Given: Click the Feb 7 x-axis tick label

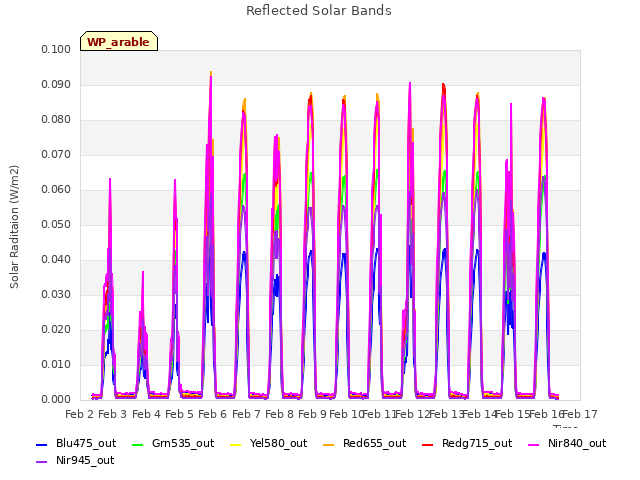Looking at the screenshot, I should pyautogui.click(x=246, y=414).
